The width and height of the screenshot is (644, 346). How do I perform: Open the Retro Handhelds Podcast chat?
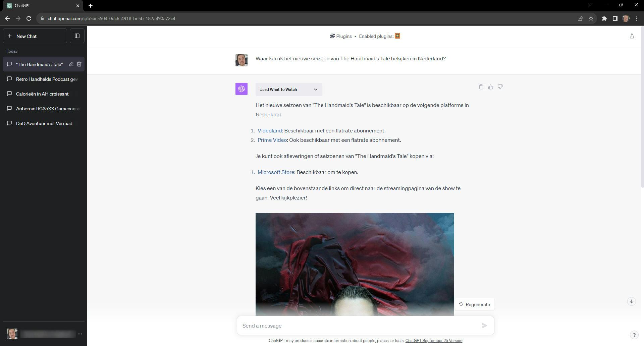click(44, 79)
